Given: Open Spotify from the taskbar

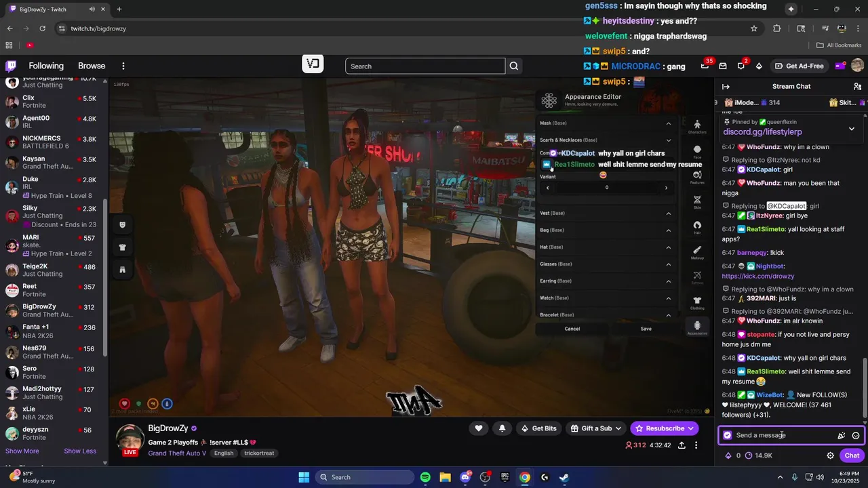Looking at the screenshot, I should (x=425, y=477).
